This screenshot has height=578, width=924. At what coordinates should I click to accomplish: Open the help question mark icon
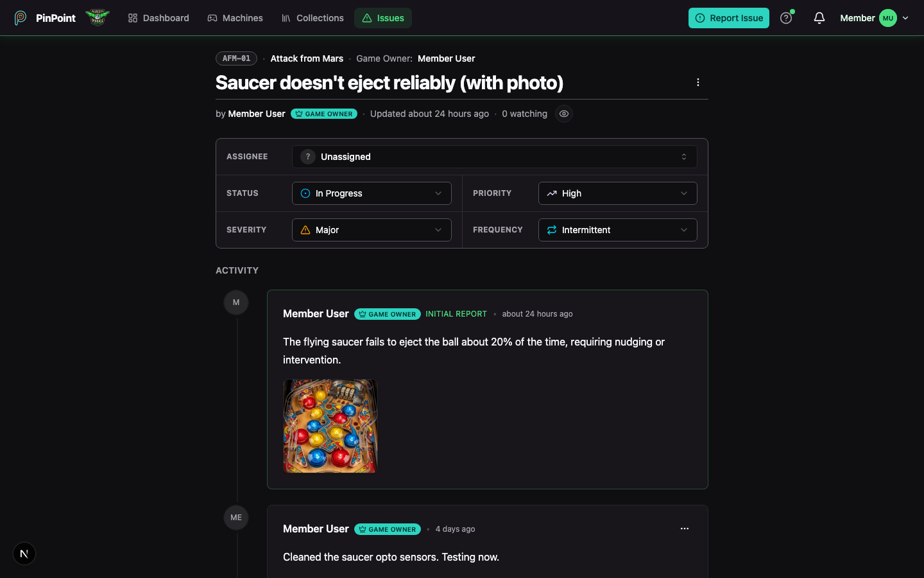786,18
